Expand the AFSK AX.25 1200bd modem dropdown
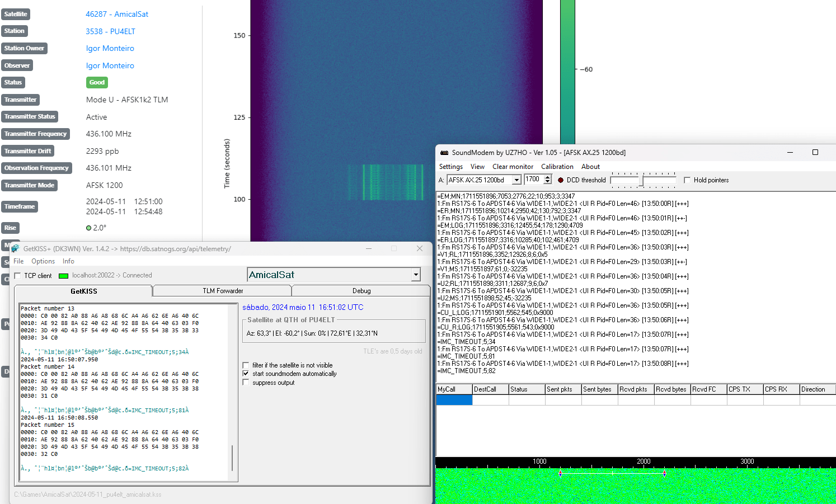This screenshot has height=504, width=836. pyautogui.click(x=516, y=180)
